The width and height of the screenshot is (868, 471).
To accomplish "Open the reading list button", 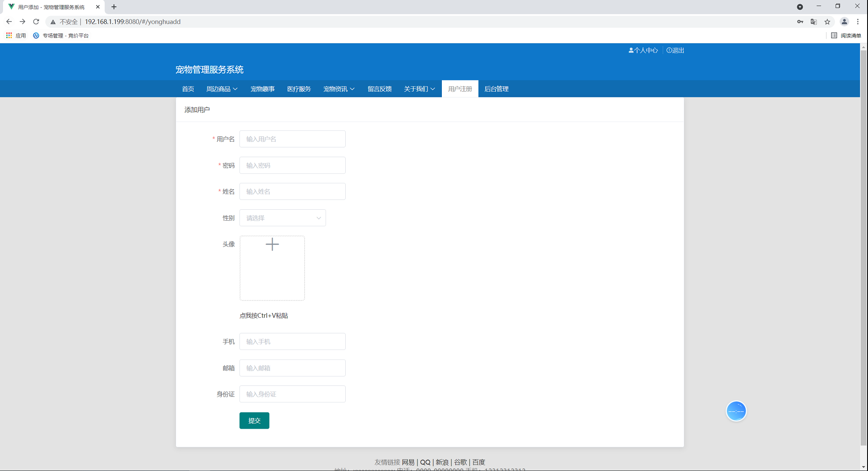I will coord(846,36).
